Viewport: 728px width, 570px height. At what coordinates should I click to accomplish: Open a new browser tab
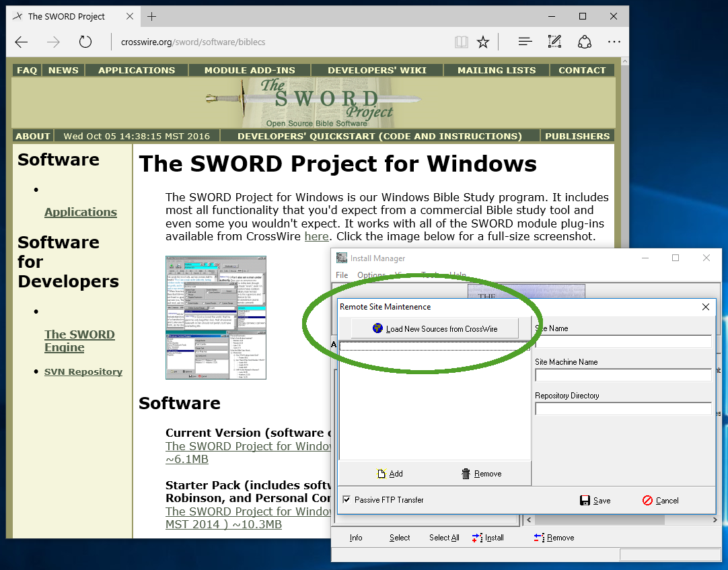point(152,16)
